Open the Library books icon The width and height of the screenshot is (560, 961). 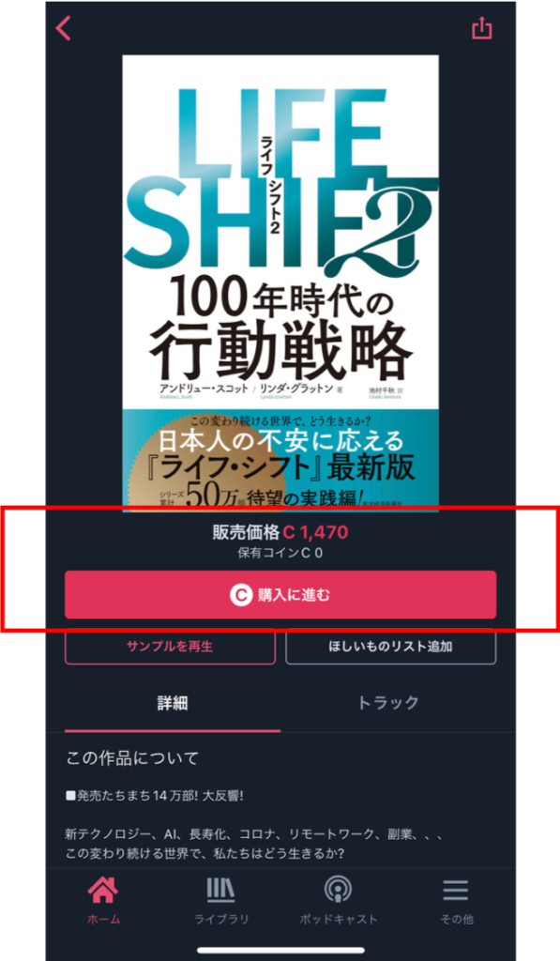(220, 891)
